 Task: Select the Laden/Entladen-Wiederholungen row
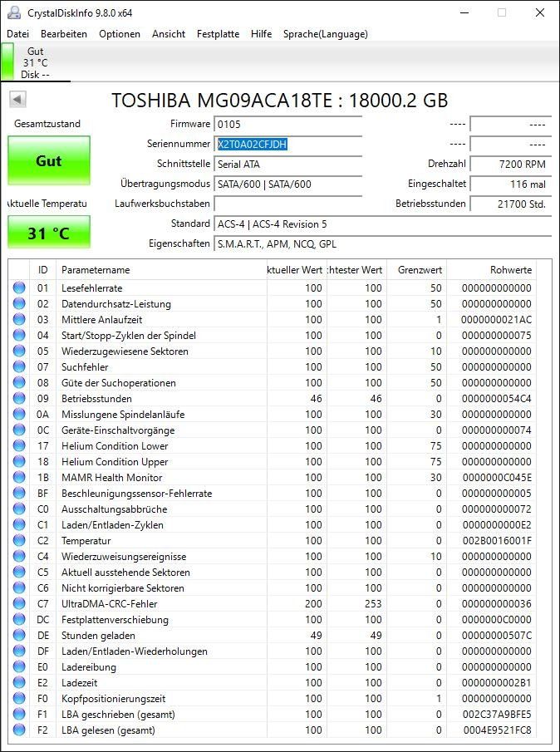273,651
